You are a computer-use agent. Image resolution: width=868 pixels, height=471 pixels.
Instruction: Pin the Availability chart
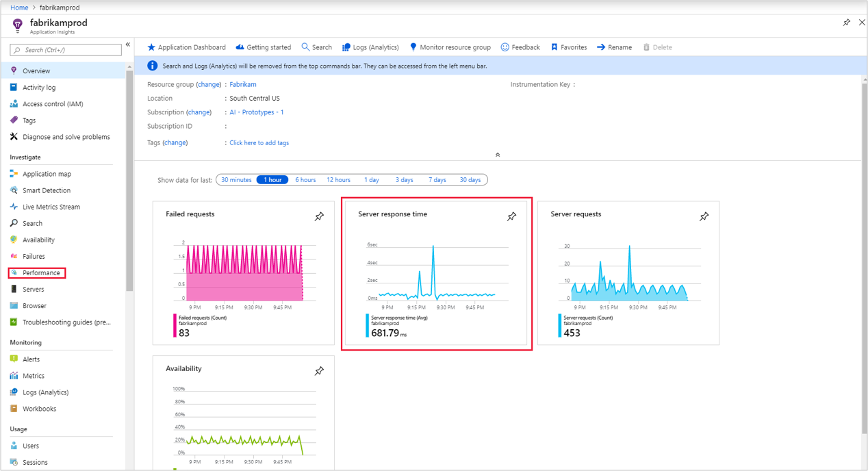coord(319,371)
